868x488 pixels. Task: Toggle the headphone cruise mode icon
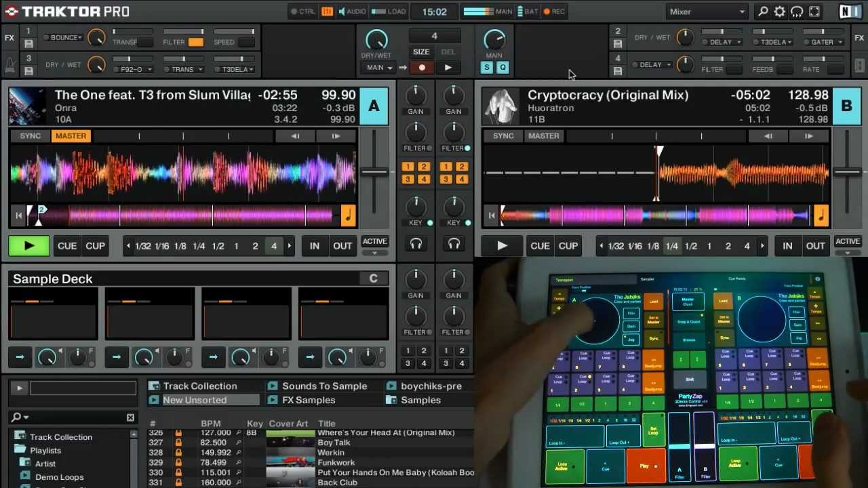tap(797, 12)
